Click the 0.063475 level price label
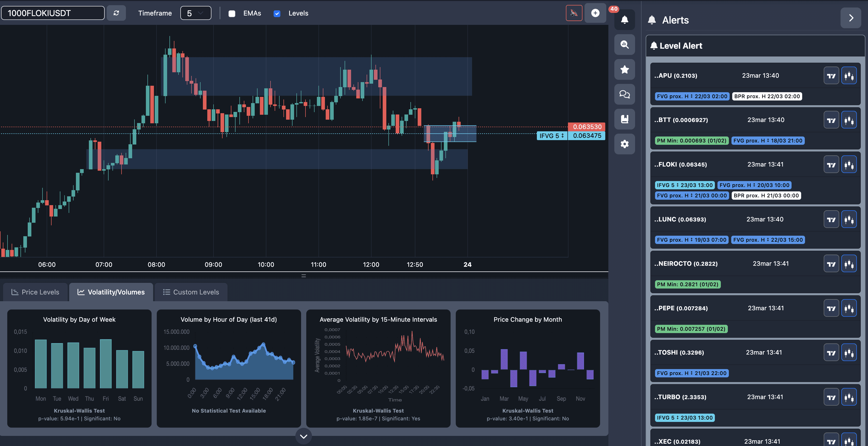The width and height of the screenshot is (868, 446). (587, 136)
